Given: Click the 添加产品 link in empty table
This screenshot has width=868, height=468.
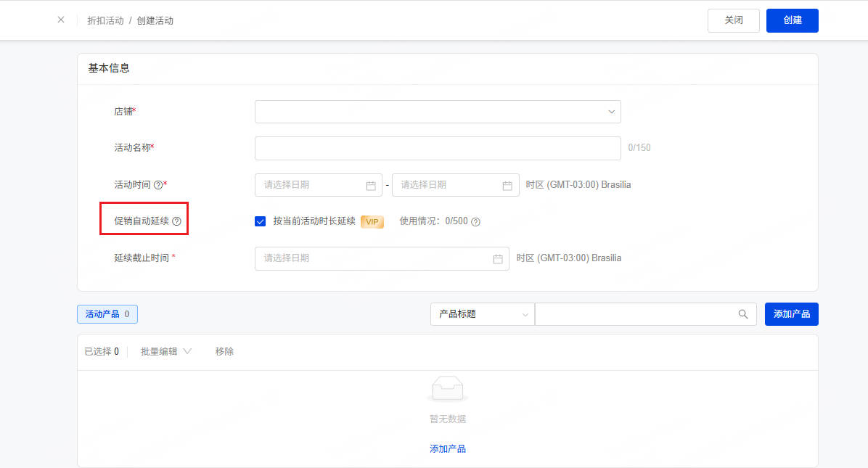Looking at the screenshot, I should pyautogui.click(x=447, y=449).
